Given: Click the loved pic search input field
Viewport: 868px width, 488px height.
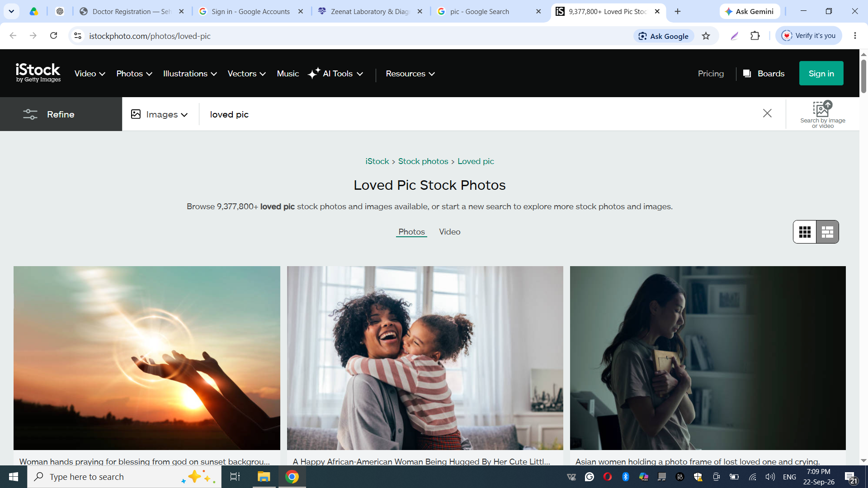Looking at the screenshot, I should tap(479, 114).
